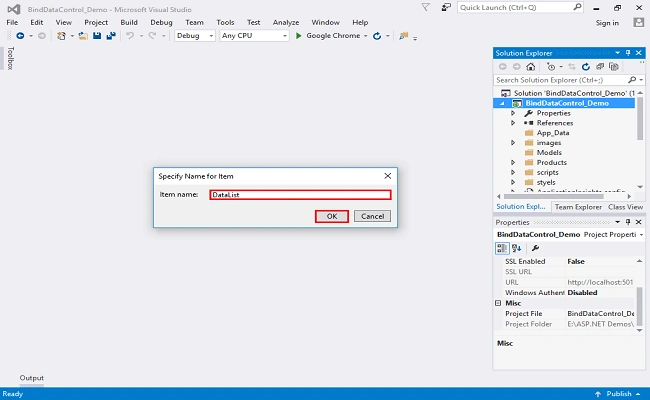
Task: Expand the Products folder in Solution Explorer
Action: [x=513, y=162]
